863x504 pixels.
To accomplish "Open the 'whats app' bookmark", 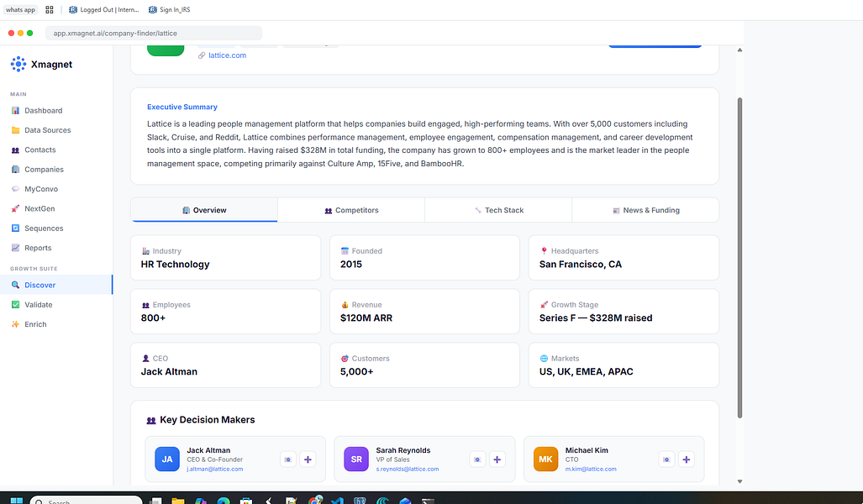I will [20, 10].
